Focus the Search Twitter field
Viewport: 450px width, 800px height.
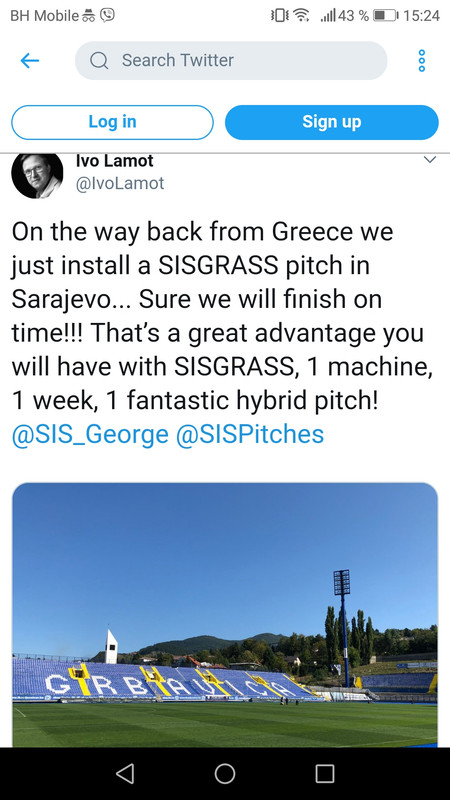[x=231, y=61]
